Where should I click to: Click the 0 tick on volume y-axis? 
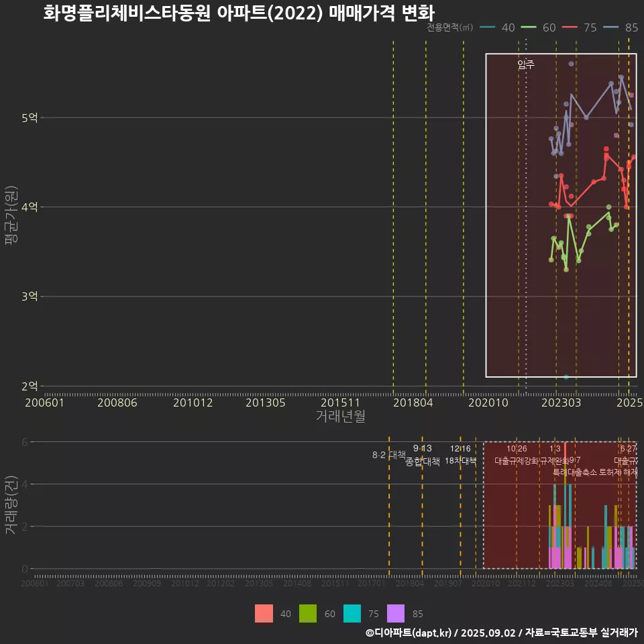(x=25, y=569)
